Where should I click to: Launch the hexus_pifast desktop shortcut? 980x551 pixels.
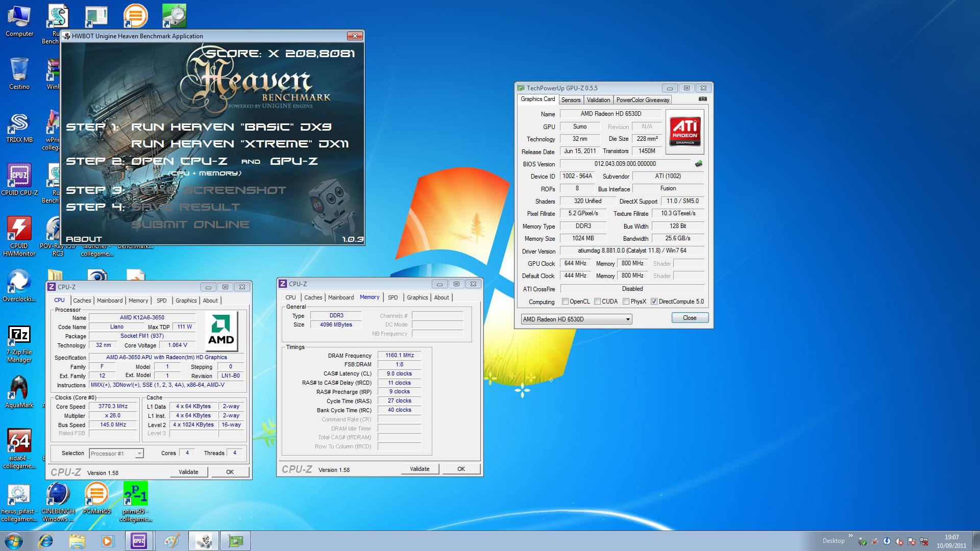[x=19, y=503]
